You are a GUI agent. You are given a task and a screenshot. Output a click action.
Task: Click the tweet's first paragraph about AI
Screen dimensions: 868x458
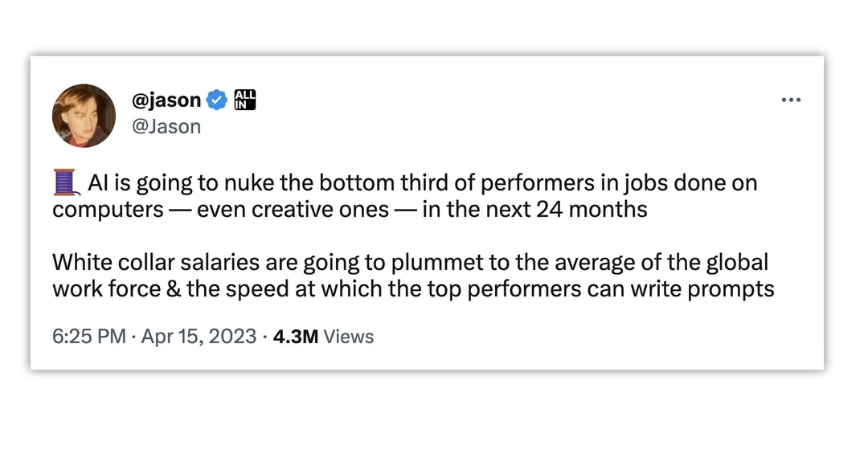(x=402, y=196)
